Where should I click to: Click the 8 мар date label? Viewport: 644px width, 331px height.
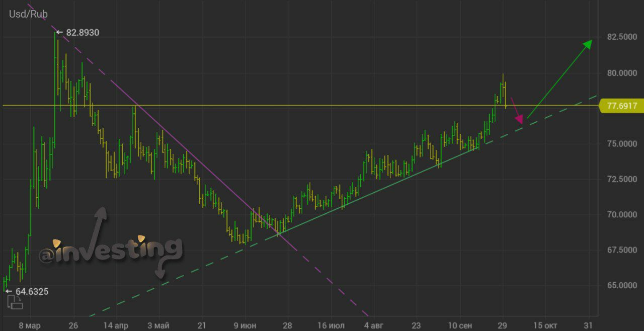coord(29,325)
